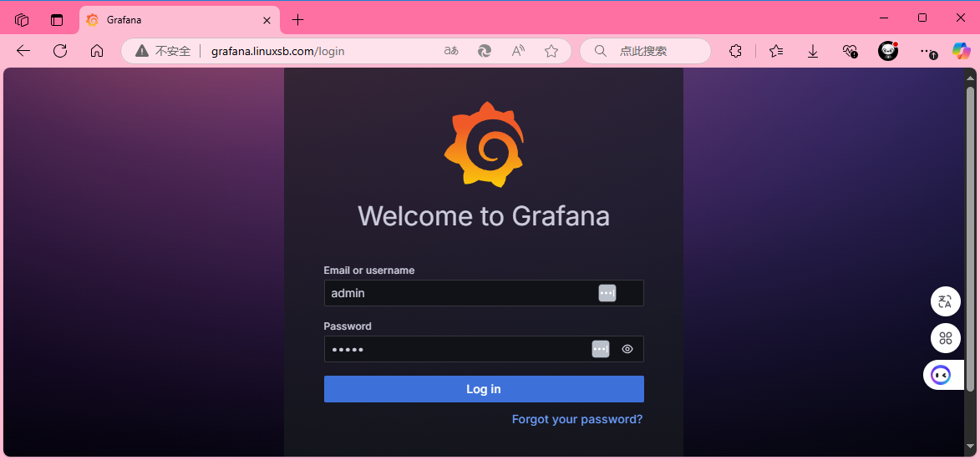Start Read aloud from address bar
980x460 pixels.
[x=518, y=51]
